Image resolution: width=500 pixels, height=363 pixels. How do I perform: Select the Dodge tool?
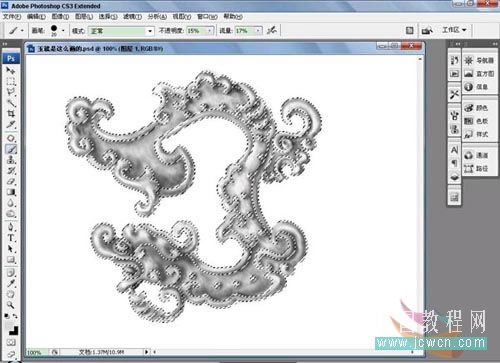tap(11, 214)
